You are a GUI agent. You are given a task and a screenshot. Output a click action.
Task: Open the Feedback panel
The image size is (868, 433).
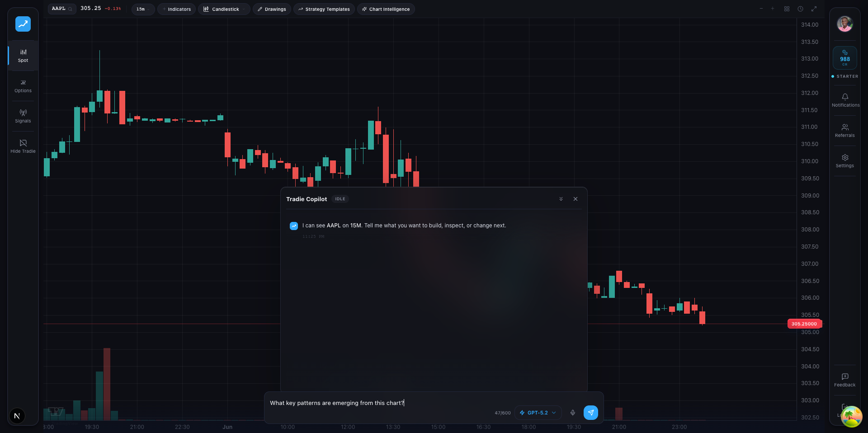point(844,380)
